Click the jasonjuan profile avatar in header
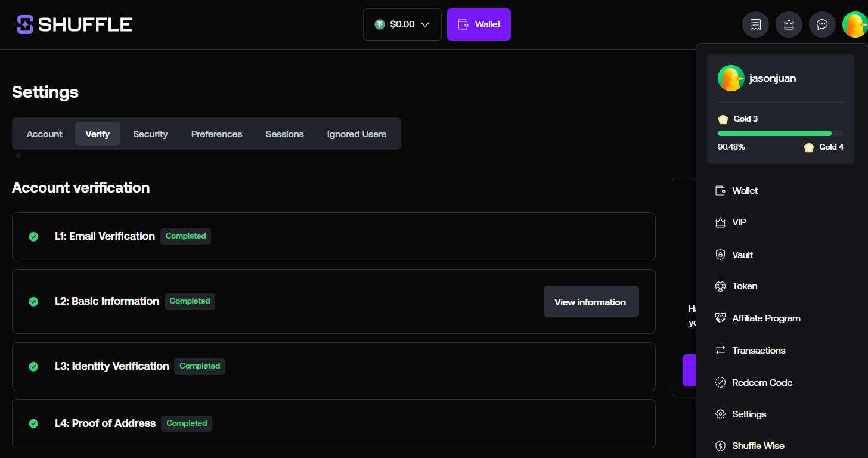The width and height of the screenshot is (868, 458). [855, 24]
